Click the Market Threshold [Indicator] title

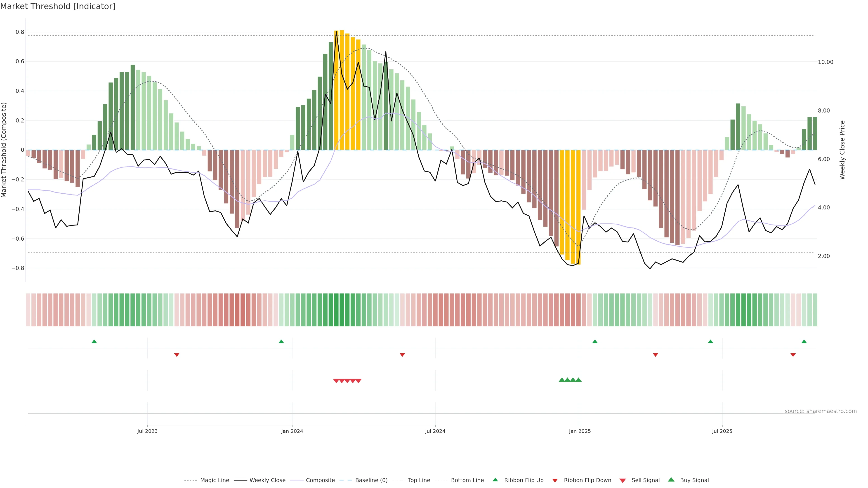tap(58, 6)
